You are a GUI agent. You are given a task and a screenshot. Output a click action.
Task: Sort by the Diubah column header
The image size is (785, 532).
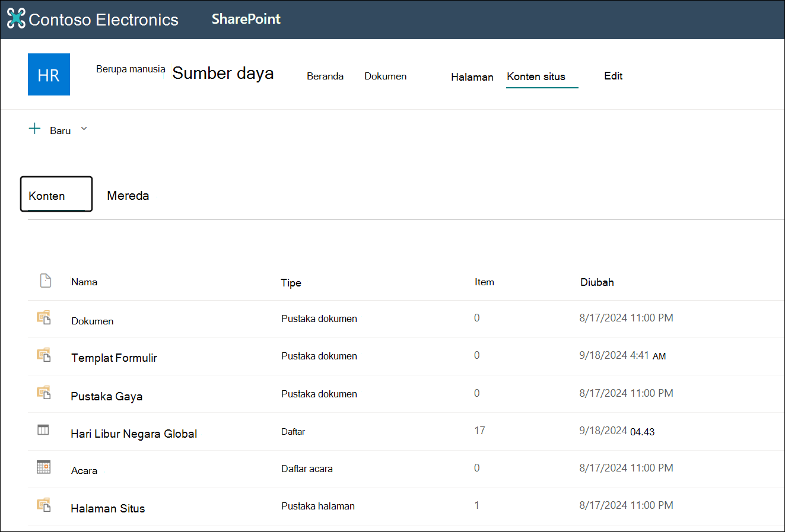(x=598, y=282)
